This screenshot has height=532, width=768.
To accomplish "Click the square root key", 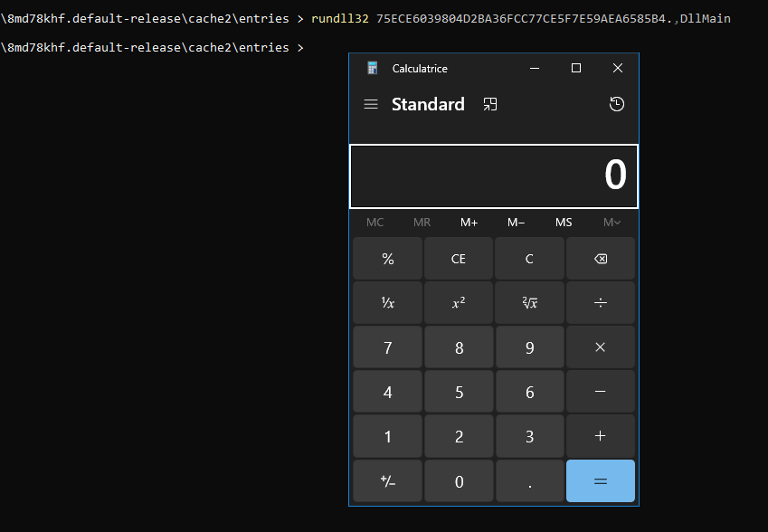I will click(529, 303).
